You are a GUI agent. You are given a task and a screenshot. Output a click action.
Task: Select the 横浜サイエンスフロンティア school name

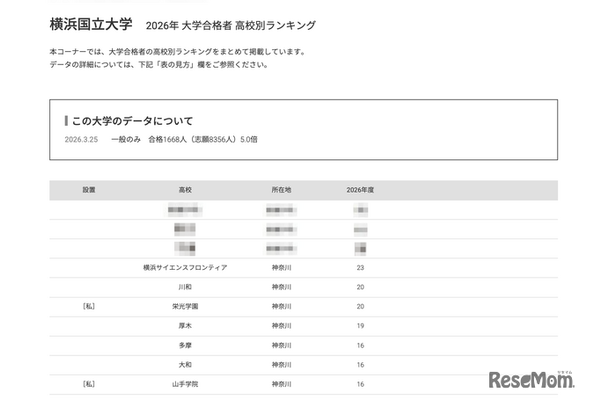(x=185, y=268)
